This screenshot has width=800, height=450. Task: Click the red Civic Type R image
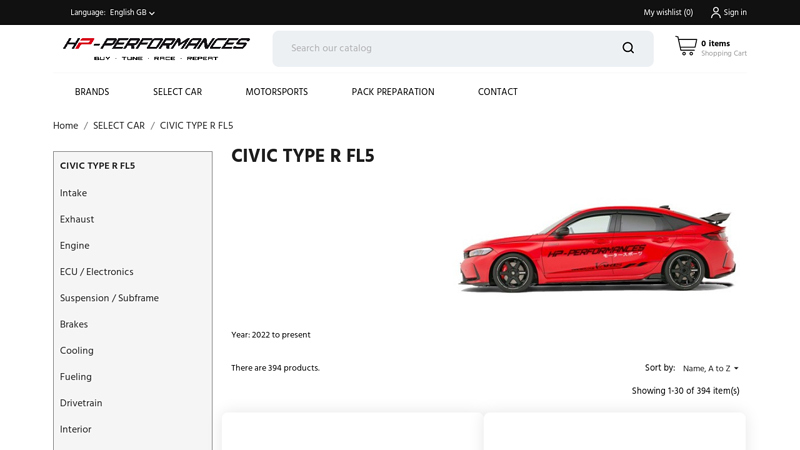[597, 248]
